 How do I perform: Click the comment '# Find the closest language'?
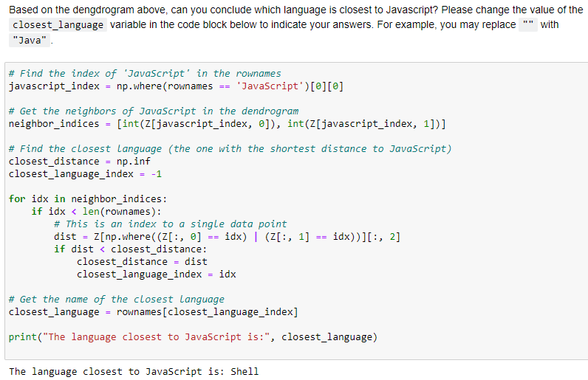tap(230, 149)
